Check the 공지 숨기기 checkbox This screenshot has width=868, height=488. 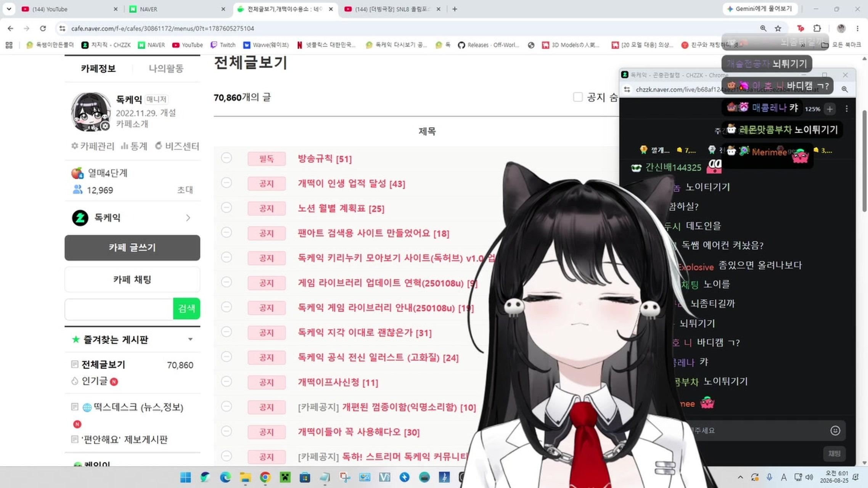[x=578, y=97]
